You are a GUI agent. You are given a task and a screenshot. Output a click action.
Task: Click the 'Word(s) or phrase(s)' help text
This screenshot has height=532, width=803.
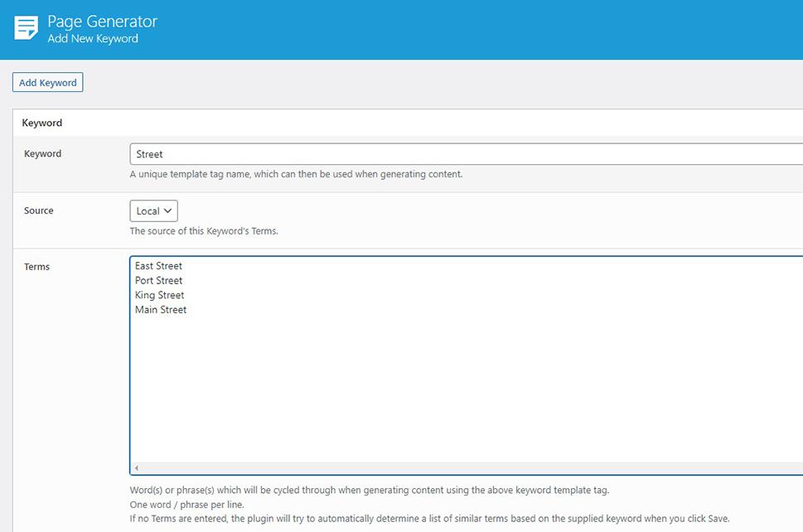pyautogui.click(x=370, y=490)
